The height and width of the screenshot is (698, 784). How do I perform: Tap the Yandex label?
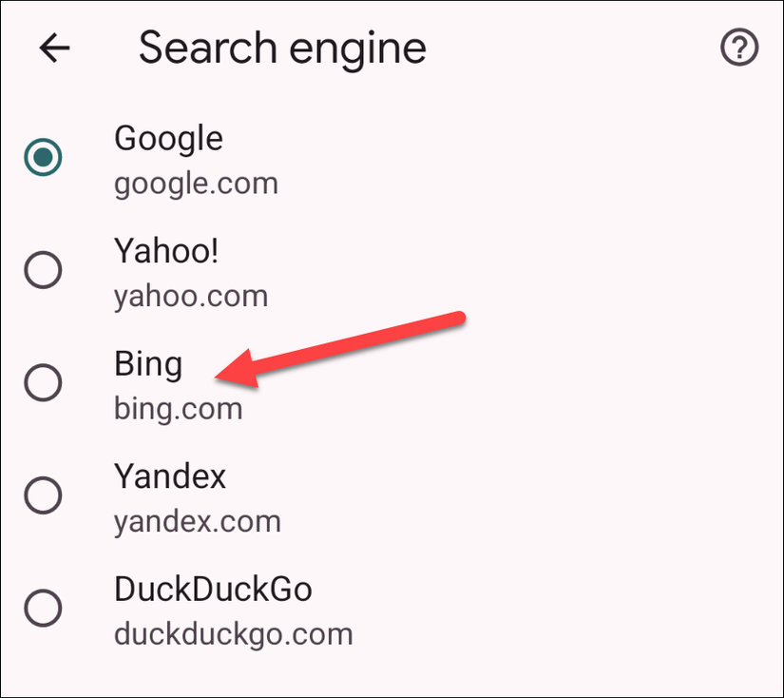pos(170,475)
